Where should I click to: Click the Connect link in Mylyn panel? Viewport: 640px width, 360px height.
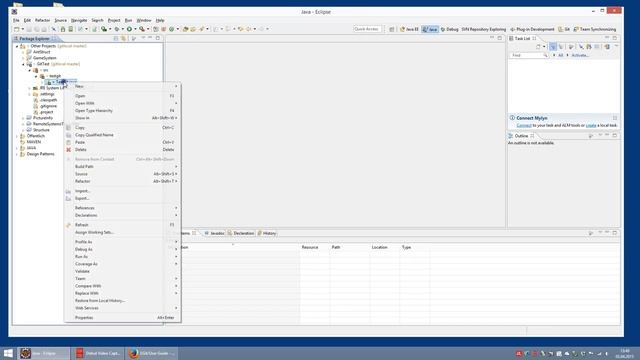tap(524, 125)
